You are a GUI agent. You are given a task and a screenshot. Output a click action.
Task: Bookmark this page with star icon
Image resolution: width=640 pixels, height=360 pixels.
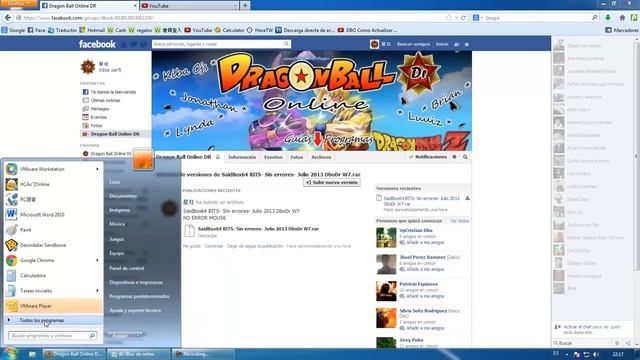[449, 18]
